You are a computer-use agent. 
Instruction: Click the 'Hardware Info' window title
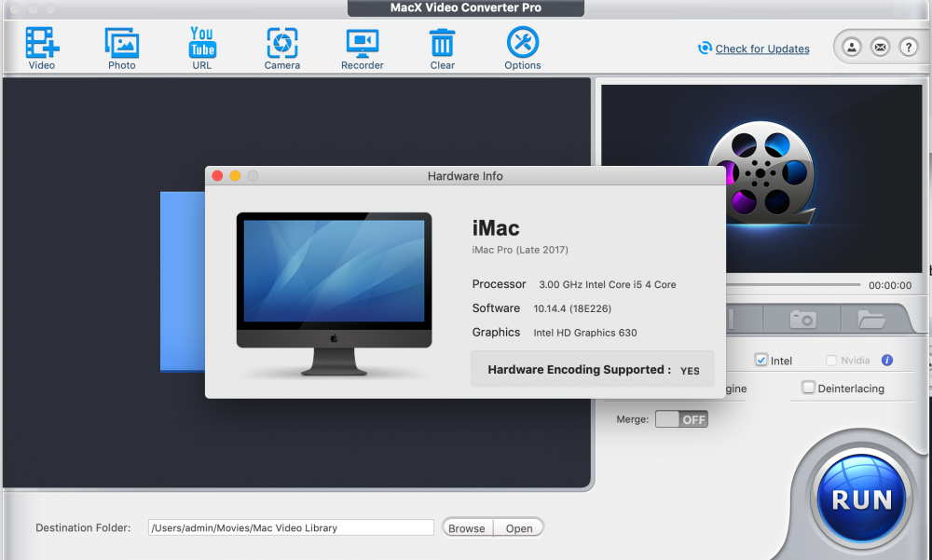[x=465, y=176]
